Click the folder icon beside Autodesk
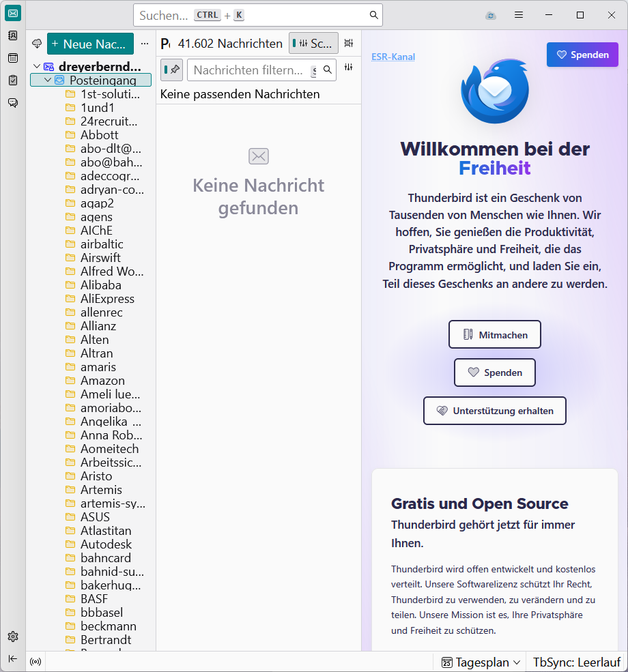Screen dimensions: 628x672 (70, 544)
